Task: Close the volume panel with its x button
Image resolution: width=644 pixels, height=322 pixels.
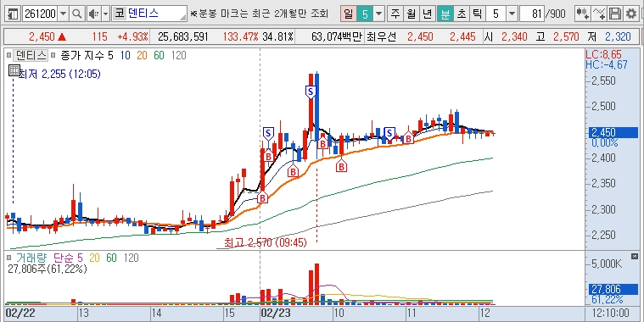Action: [x=635, y=257]
